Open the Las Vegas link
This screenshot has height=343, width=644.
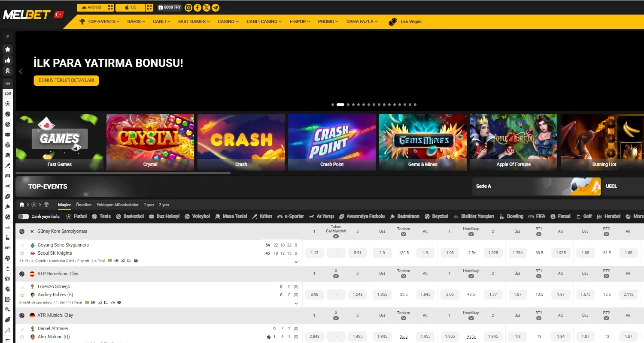click(x=411, y=21)
